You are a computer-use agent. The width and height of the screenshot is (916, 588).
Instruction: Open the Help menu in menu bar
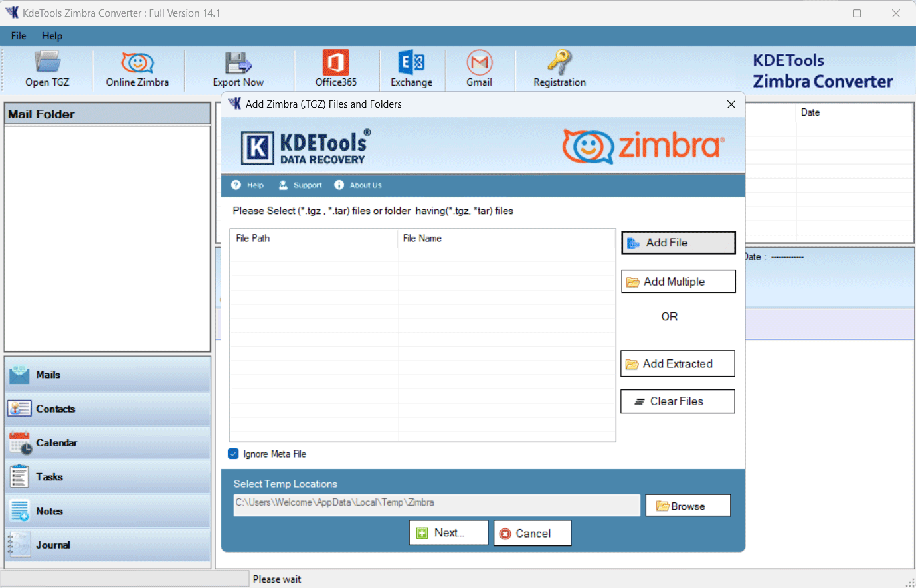tap(52, 36)
